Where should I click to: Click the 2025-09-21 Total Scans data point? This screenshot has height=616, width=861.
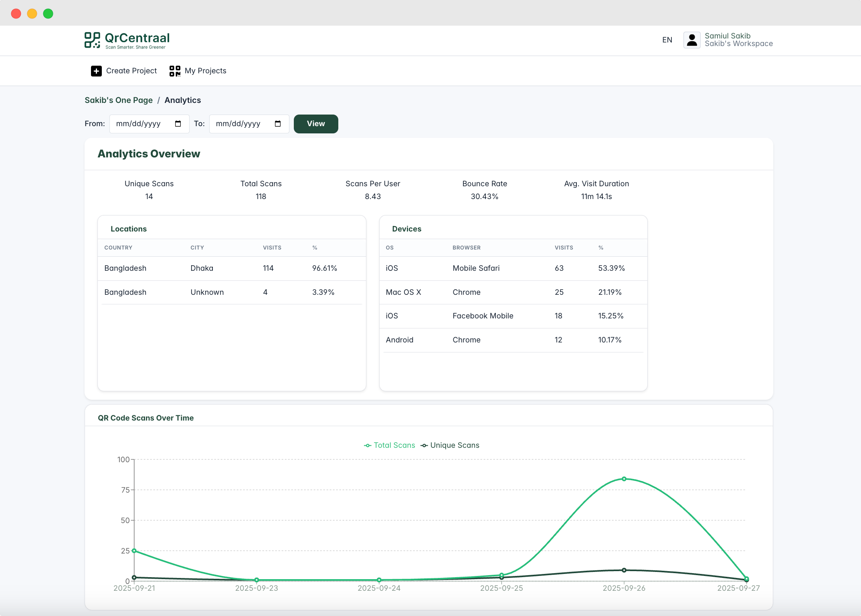(134, 551)
